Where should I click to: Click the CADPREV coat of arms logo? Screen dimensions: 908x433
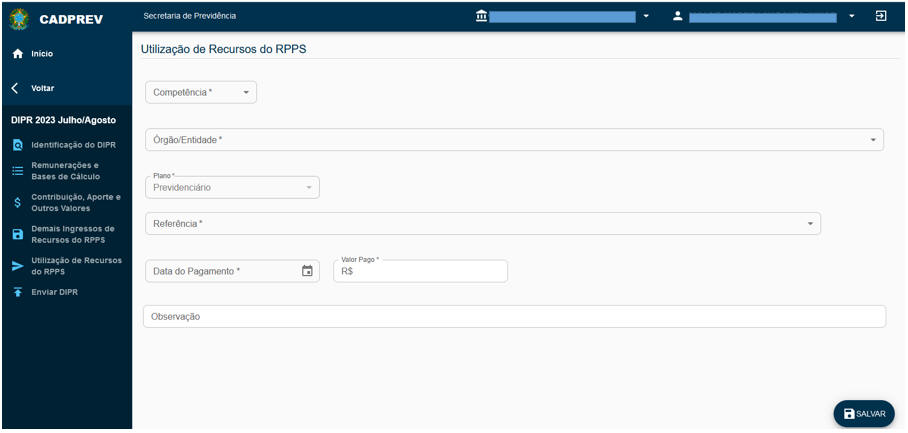click(19, 17)
